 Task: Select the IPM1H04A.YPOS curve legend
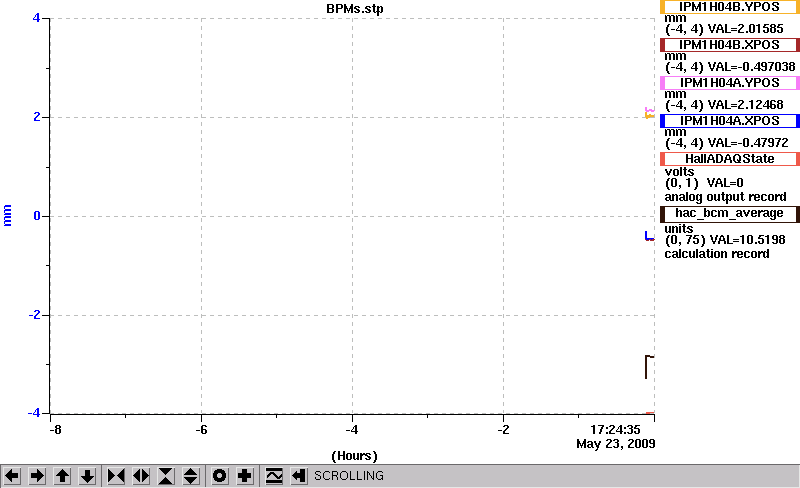730,83
